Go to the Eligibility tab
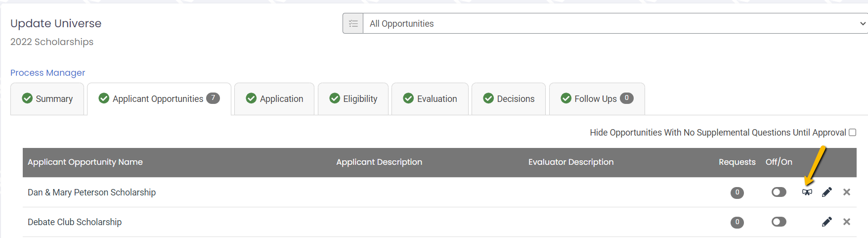 (353, 99)
